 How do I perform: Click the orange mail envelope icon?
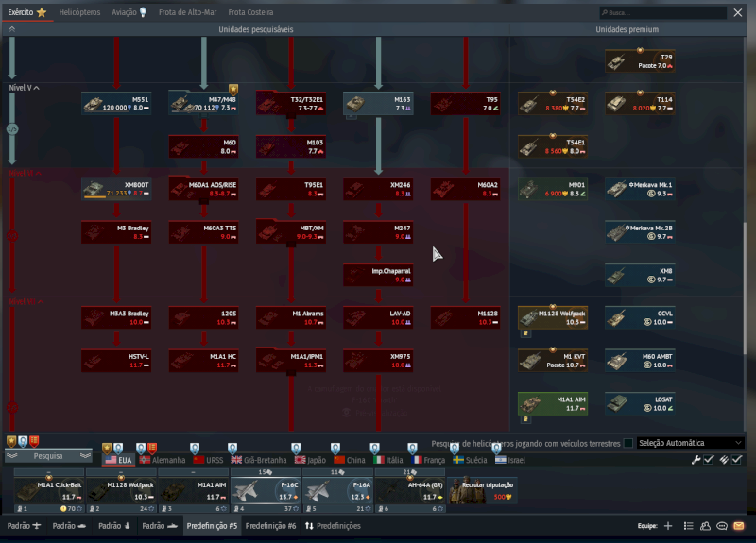(739, 526)
